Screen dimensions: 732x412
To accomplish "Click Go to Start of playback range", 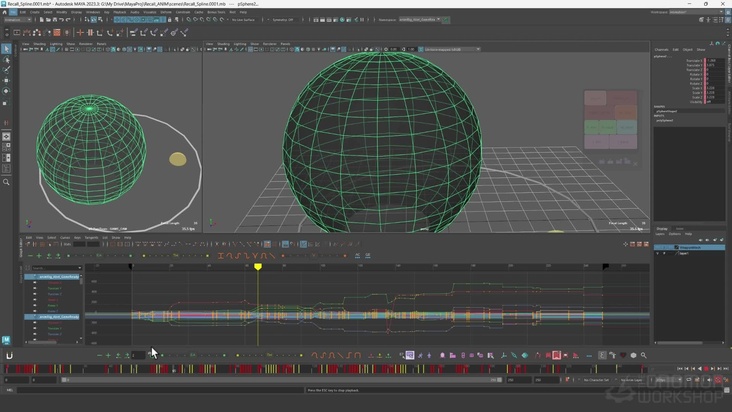I will tap(680, 369).
